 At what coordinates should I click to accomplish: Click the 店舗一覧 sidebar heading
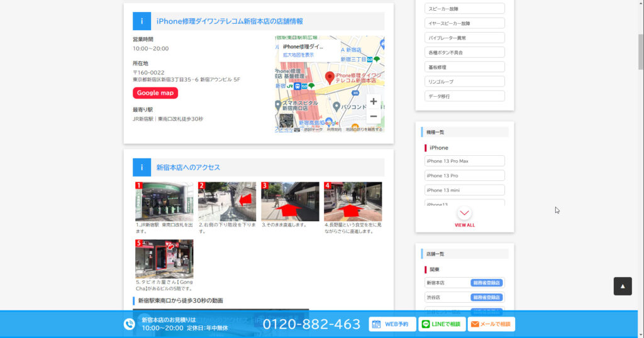pyautogui.click(x=435, y=254)
